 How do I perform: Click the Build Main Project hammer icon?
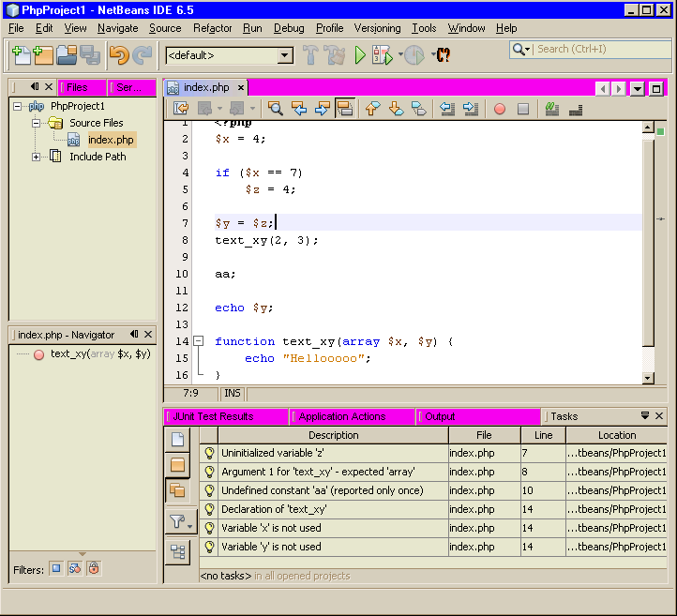pyautogui.click(x=310, y=55)
